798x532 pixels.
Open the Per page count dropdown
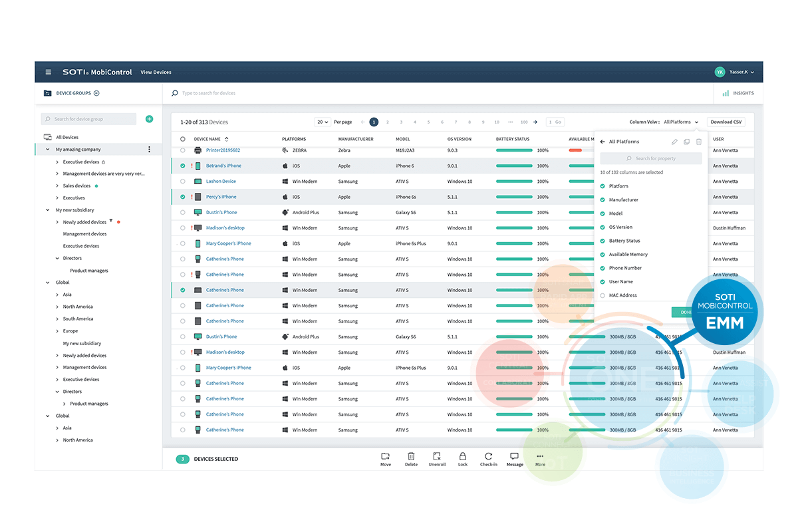pos(323,122)
